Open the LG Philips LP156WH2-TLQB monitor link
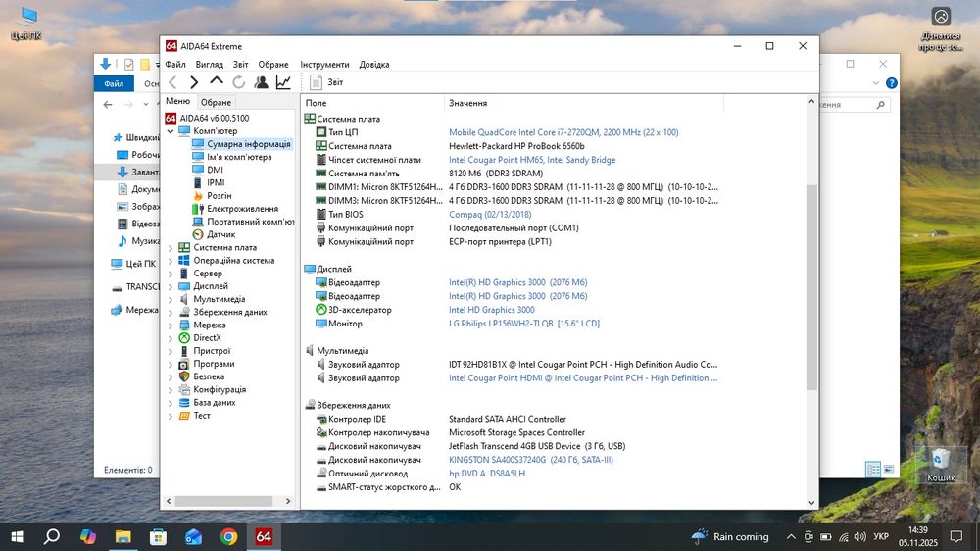The image size is (980, 551). [523, 324]
